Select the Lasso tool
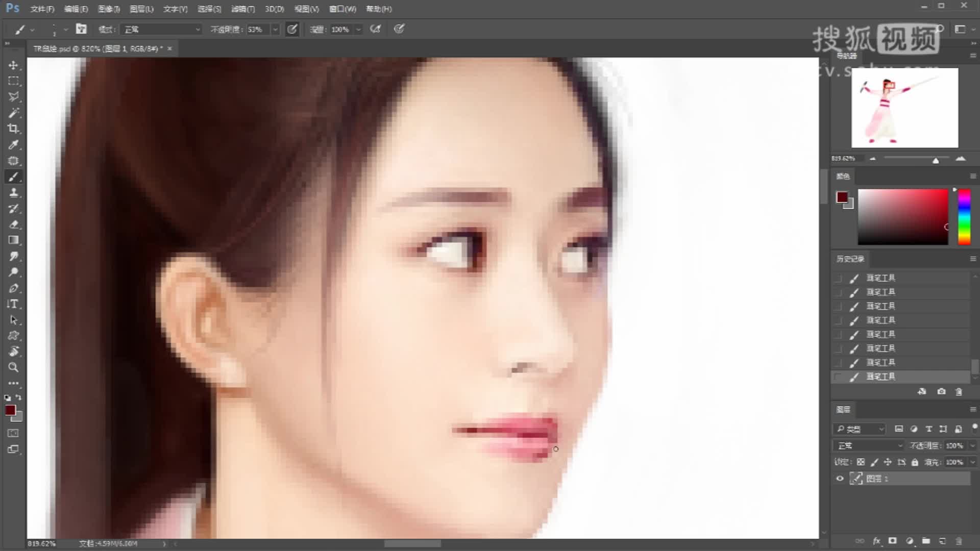This screenshot has height=551, width=980. [14, 97]
